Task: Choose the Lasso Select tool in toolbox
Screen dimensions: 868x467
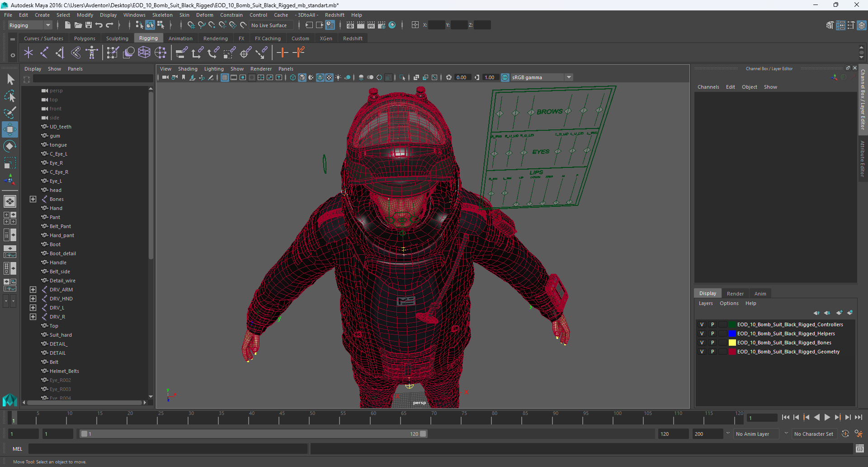Action: tap(10, 96)
